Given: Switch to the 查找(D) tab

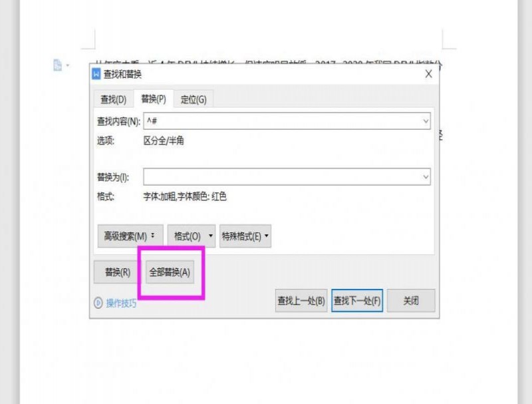Looking at the screenshot, I should [113, 99].
